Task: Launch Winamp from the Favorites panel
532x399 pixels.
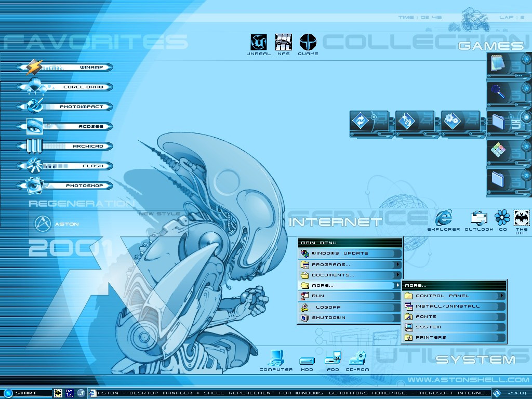Action: point(65,67)
